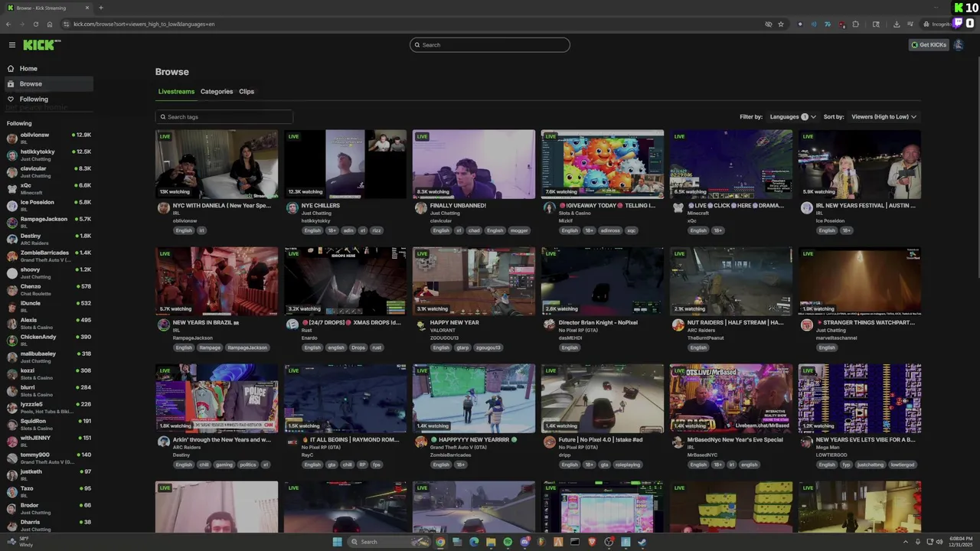The width and height of the screenshot is (980, 551).
Task: Click xQc channel avatar in sidebar
Action: pyautogui.click(x=12, y=189)
